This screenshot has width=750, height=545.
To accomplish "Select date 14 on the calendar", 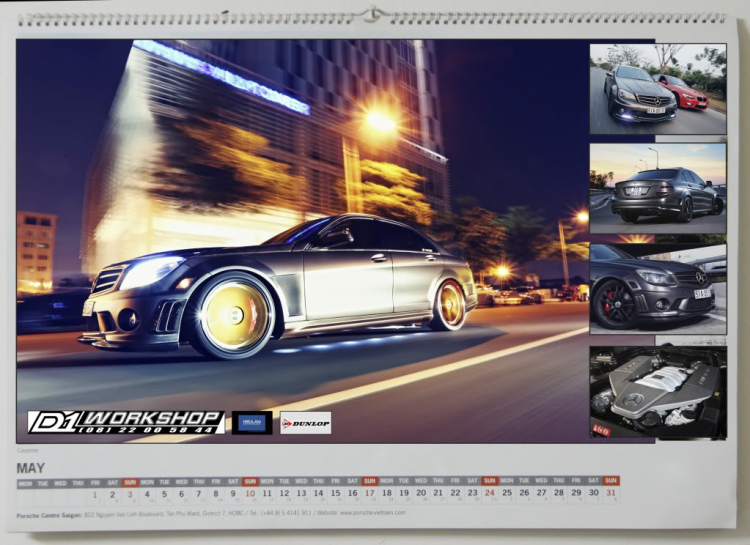I will [319, 493].
